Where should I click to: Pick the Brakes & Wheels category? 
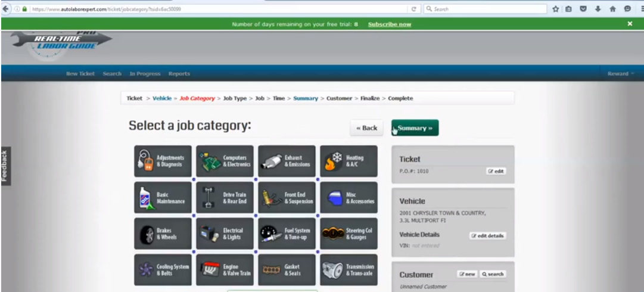(x=163, y=234)
